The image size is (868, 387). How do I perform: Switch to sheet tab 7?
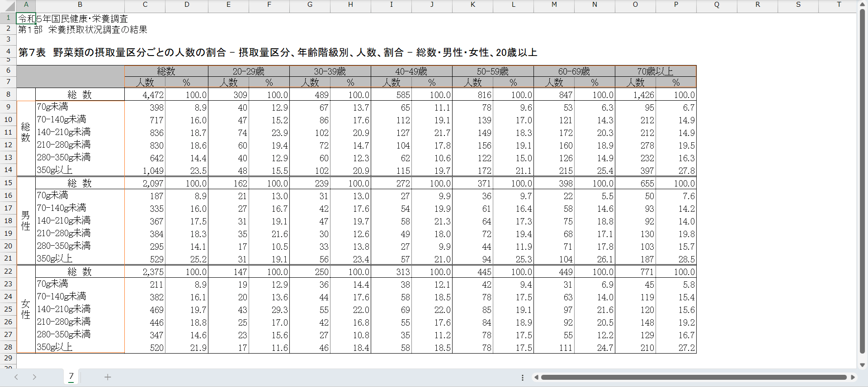pos(71,377)
